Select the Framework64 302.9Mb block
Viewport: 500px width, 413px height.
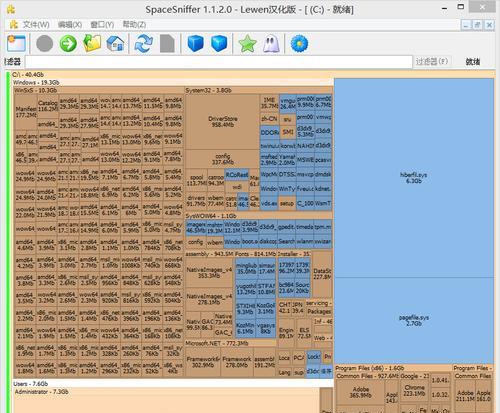click(x=203, y=362)
